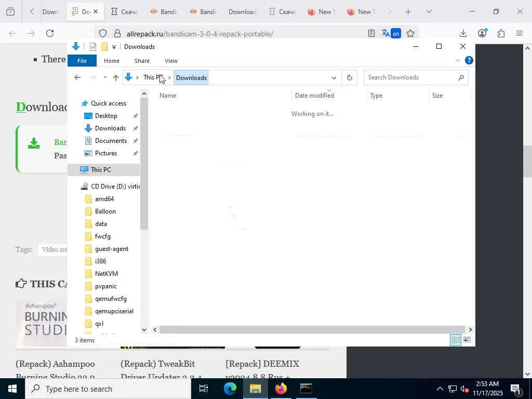Switch to the Download Firefox tab
This screenshot has height=399, width=532.
(242, 12)
